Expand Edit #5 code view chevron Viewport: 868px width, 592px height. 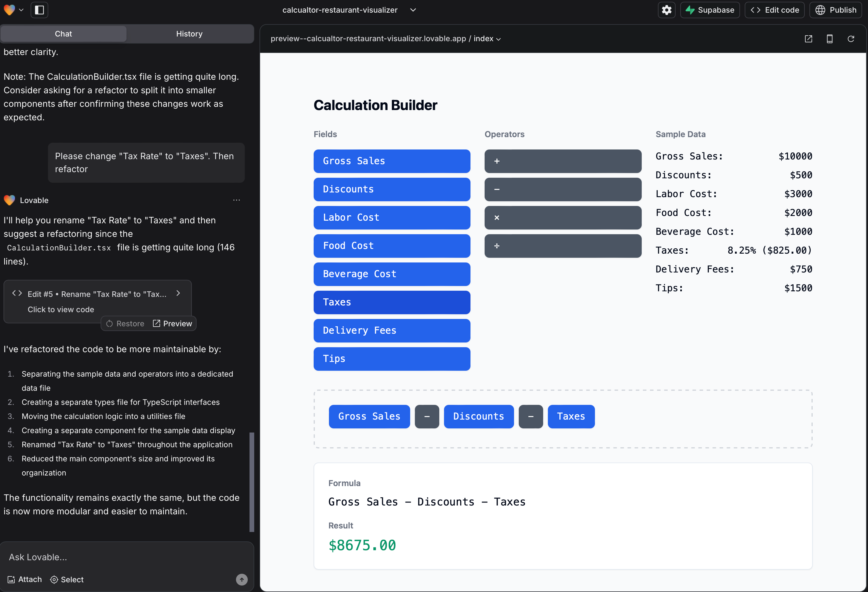click(x=178, y=294)
